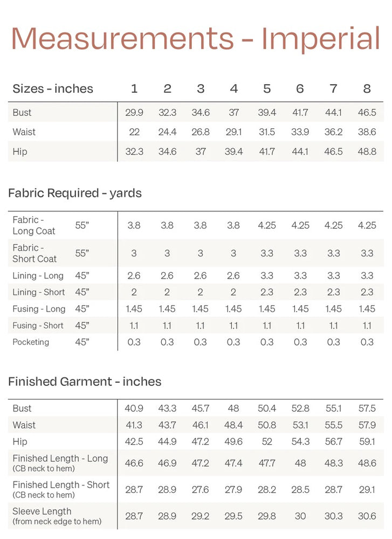Select Lining - Long value 2.6 size 1
The width and height of the screenshot is (392, 539).
134,275
